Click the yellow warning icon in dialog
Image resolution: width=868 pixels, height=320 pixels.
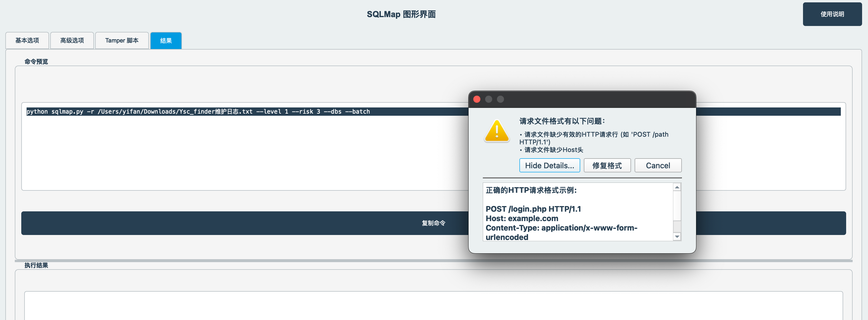497,131
